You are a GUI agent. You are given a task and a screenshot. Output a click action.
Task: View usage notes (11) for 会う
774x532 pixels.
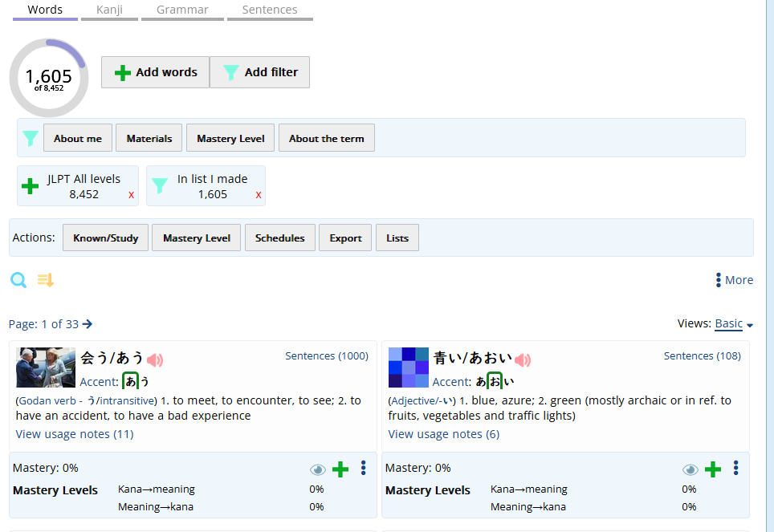75,434
